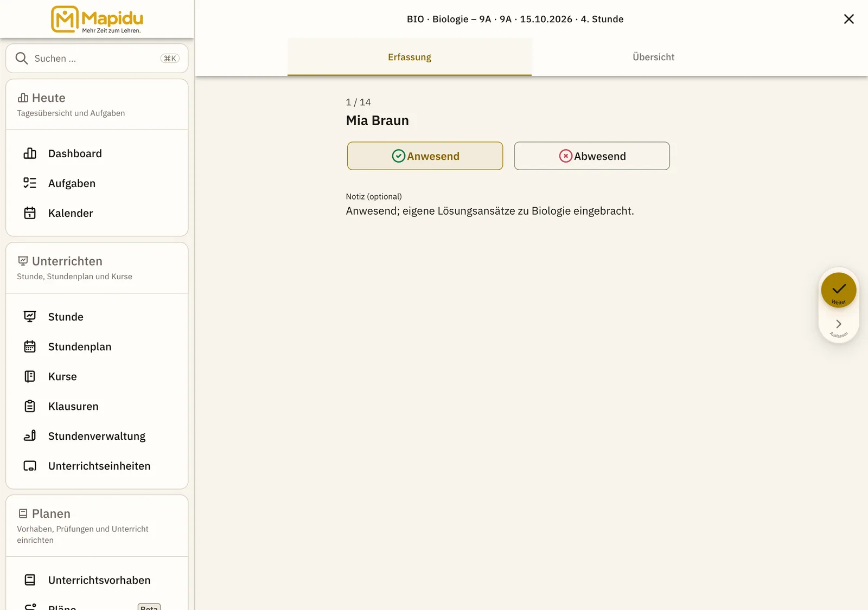Skip student with Auslassen arrow

pyautogui.click(x=839, y=326)
